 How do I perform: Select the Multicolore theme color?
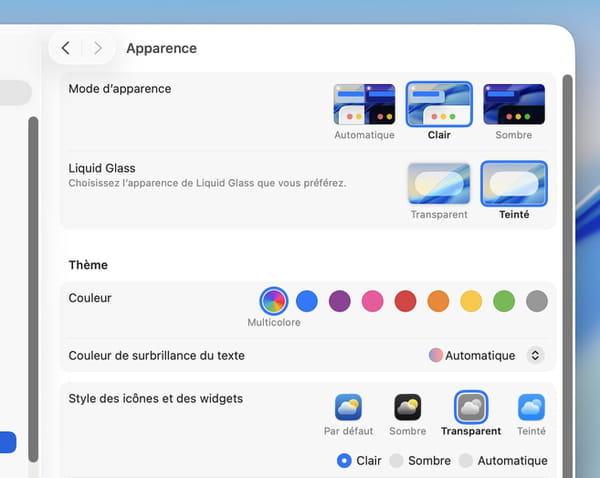[273, 301]
